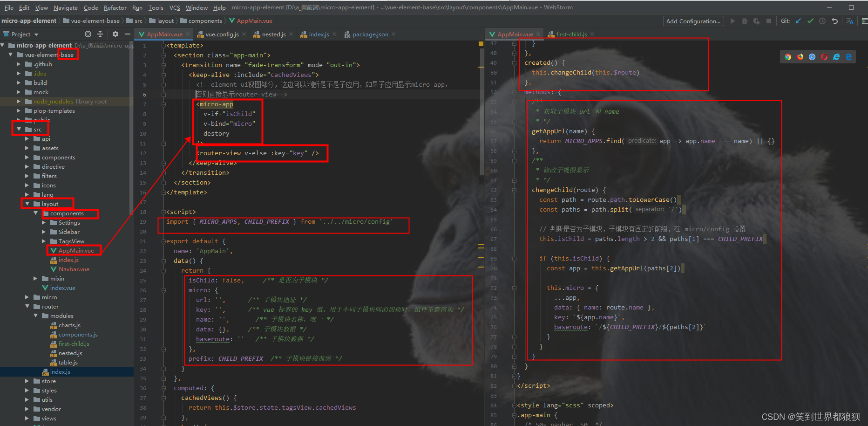The image size is (868, 426).
Task: Hide the Project panel with minus icon
Action: click(127, 34)
